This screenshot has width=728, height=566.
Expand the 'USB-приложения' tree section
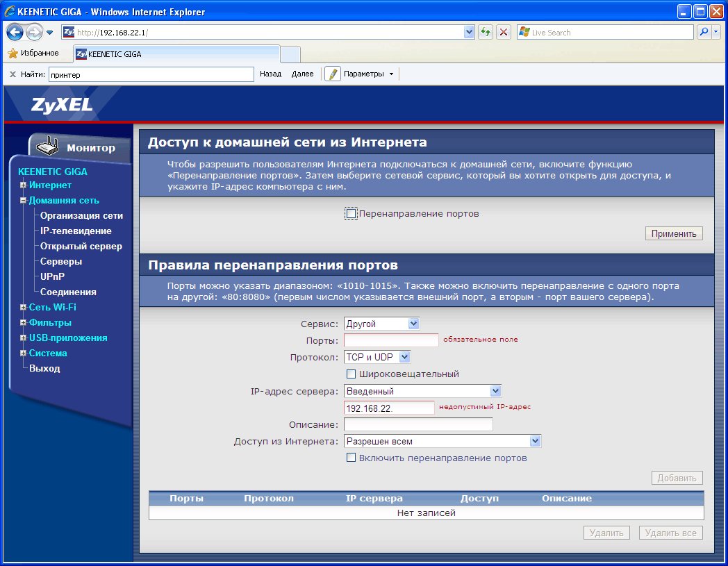[23, 338]
